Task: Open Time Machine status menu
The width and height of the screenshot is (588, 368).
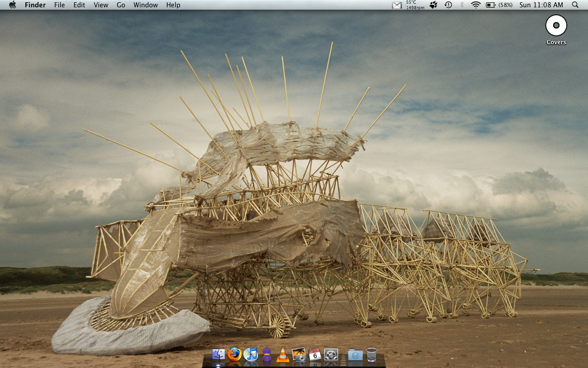Action: pyautogui.click(x=448, y=5)
